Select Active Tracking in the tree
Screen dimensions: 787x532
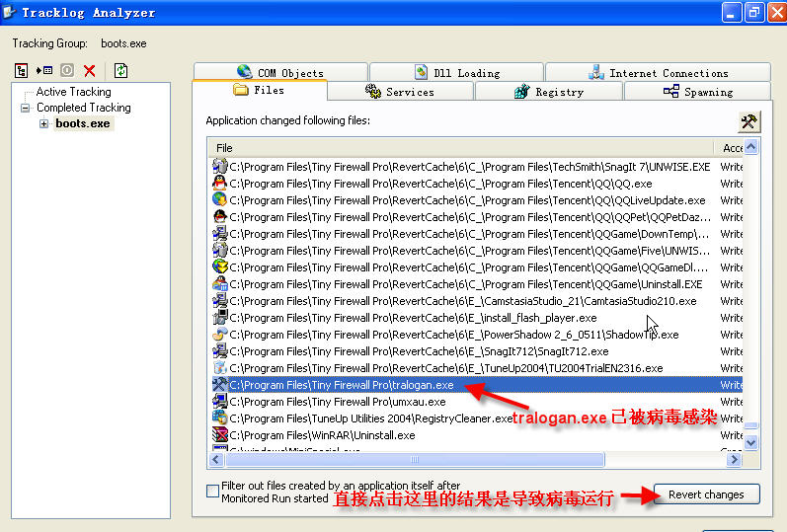coord(73,92)
